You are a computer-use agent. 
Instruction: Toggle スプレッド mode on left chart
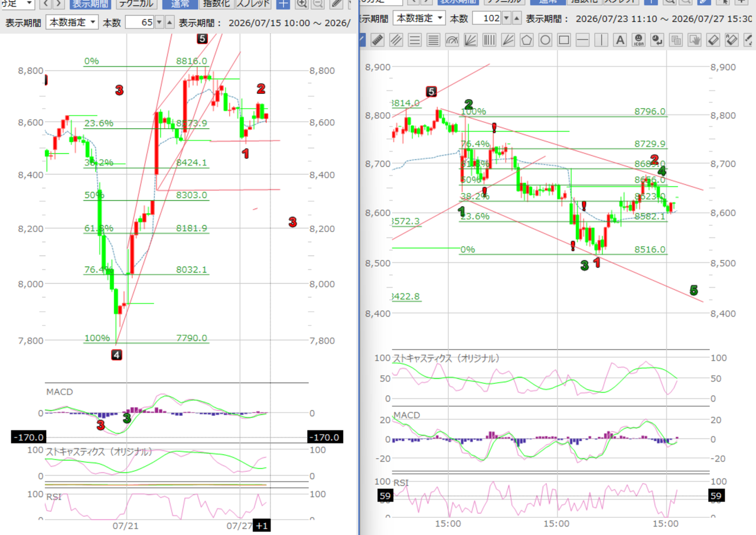click(x=253, y=3)
